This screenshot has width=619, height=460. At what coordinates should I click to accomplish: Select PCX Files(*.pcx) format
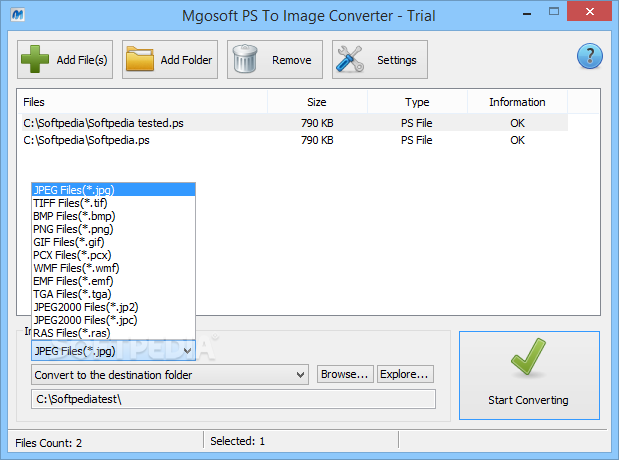[113, 255]
